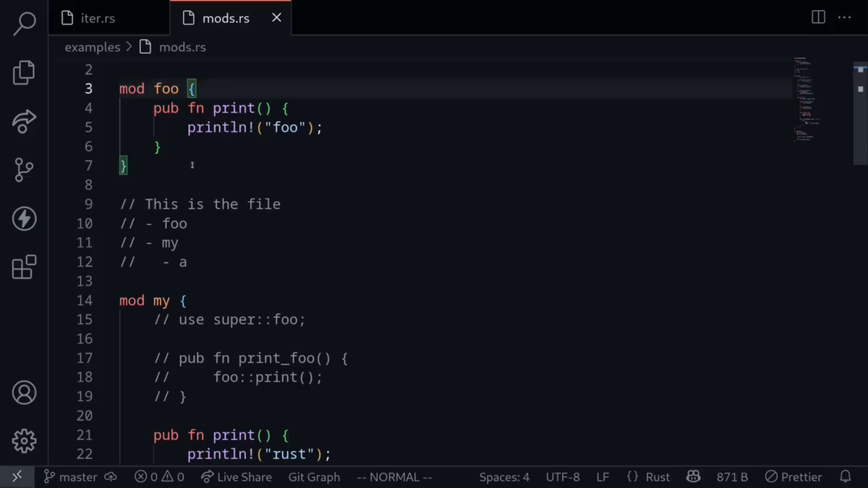Open the Search view in activity bar
Image resolution: width=868 pixels, height=488 pixels.
point(24,23)
